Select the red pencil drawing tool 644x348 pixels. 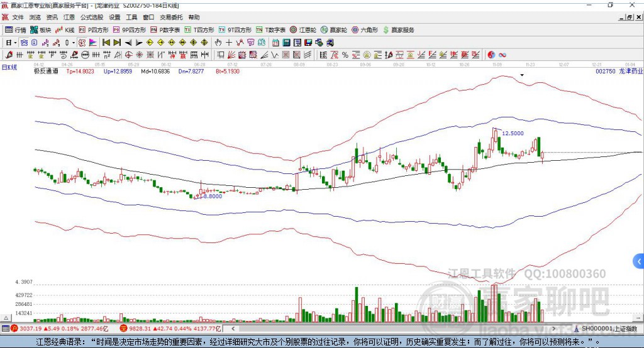click(9, 55)
